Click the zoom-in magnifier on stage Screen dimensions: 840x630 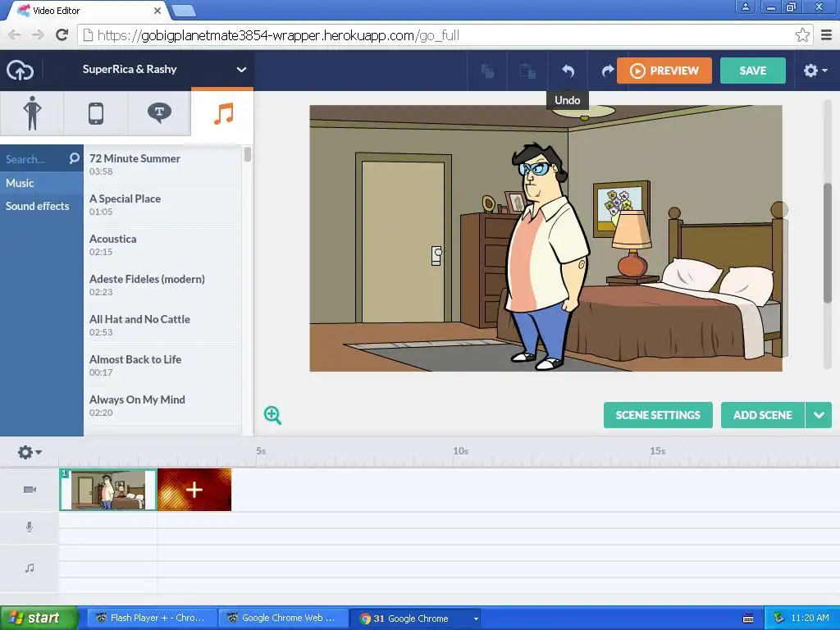[272, 415]
